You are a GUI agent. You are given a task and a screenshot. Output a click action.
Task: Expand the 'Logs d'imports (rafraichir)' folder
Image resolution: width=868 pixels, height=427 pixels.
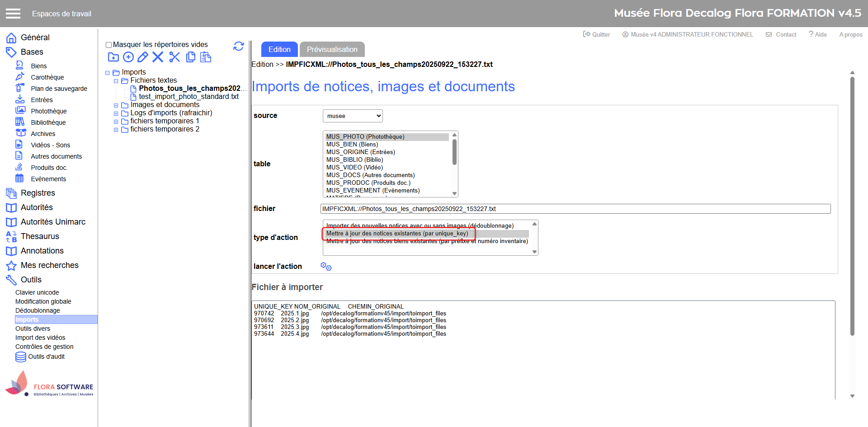coord(116,113)
